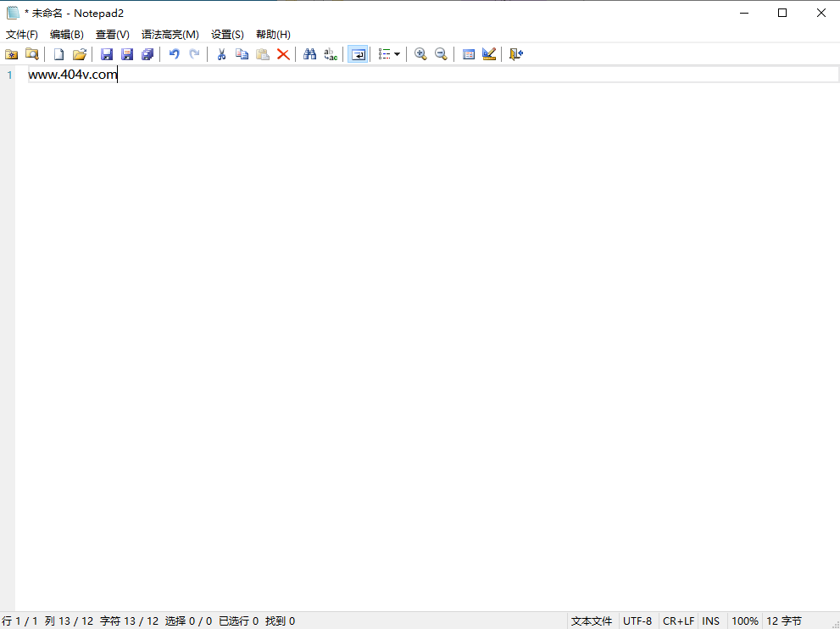Open the Favorites folder icon
Viewport: 840px width, 629px height.
pos(12,53)
